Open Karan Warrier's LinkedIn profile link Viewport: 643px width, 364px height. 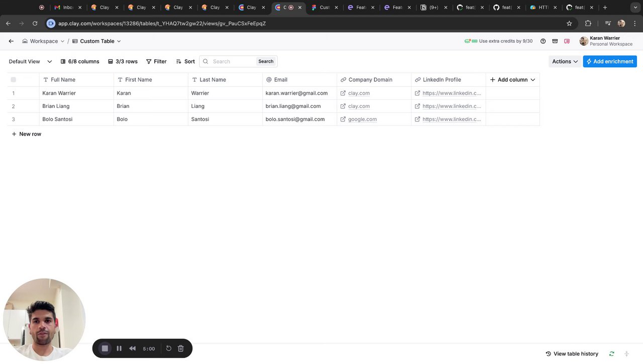[451, 93]
